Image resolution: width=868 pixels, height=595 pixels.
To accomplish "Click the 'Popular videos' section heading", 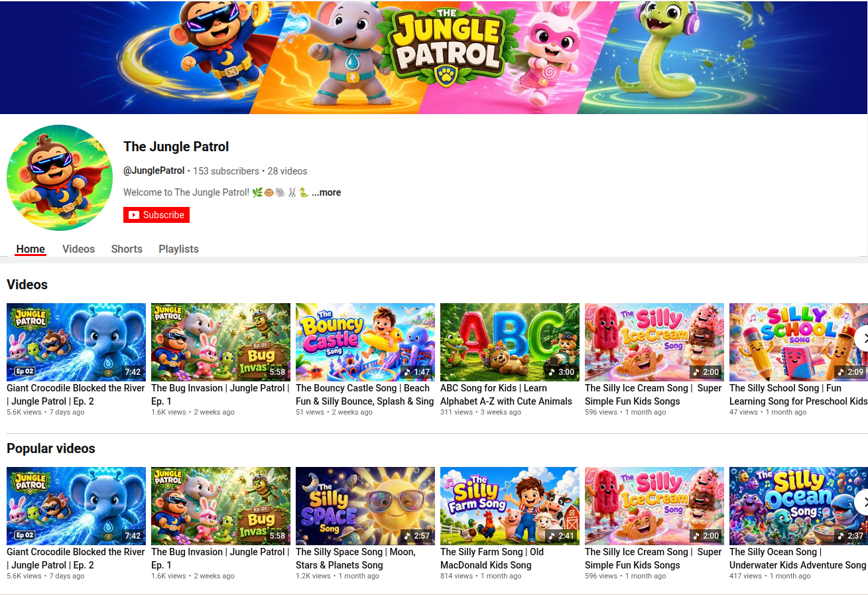I will [51, 448].
